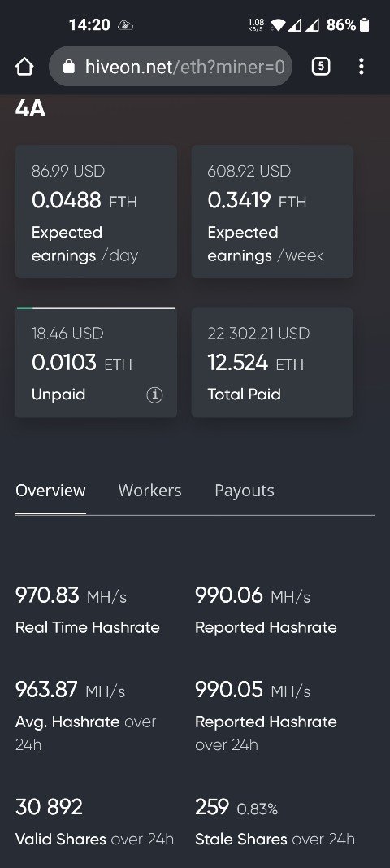Tap the Valid Shares 30 892 value
390x868 pixels.
(x=50, y=807)
